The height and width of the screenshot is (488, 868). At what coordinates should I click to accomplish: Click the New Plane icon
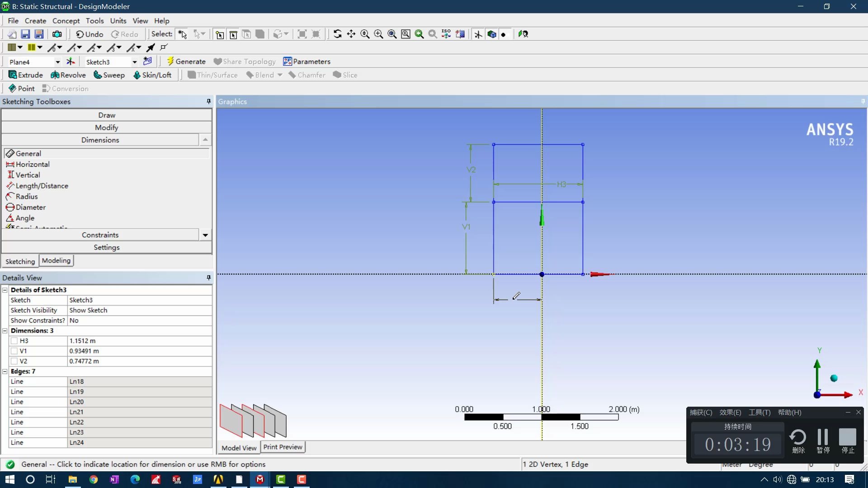tap(71, 62)
